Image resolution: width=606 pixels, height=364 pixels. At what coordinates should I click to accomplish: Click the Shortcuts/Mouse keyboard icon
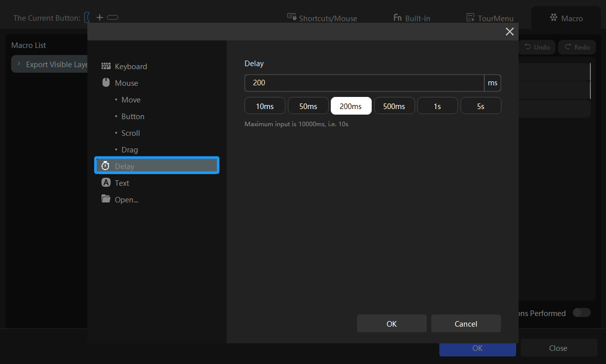click(x=292, y=17)
